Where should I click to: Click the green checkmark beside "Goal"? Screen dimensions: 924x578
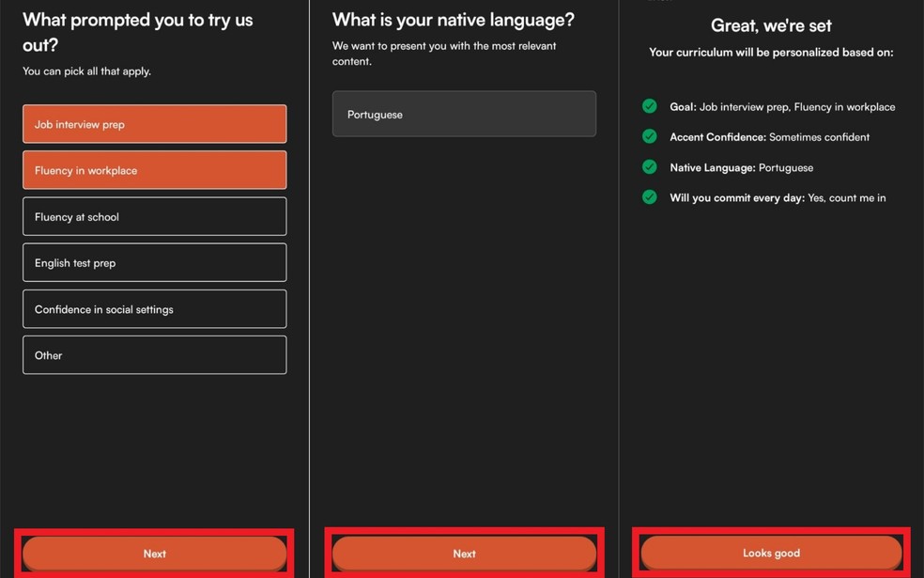649,106
